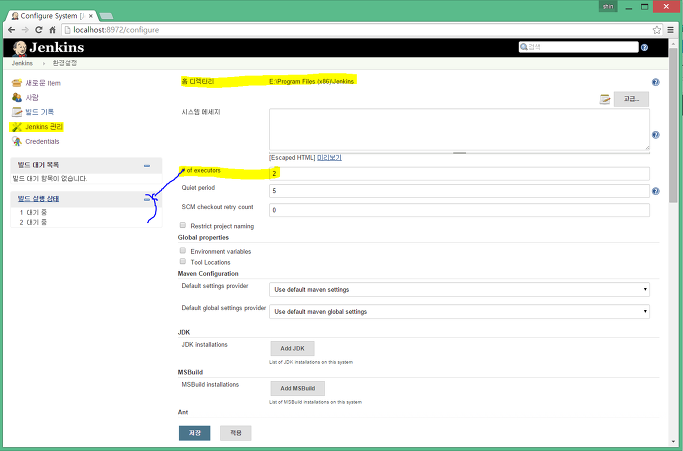Click resize handle under system message
Screen dimensions: 683x451
tap(459, 153)
